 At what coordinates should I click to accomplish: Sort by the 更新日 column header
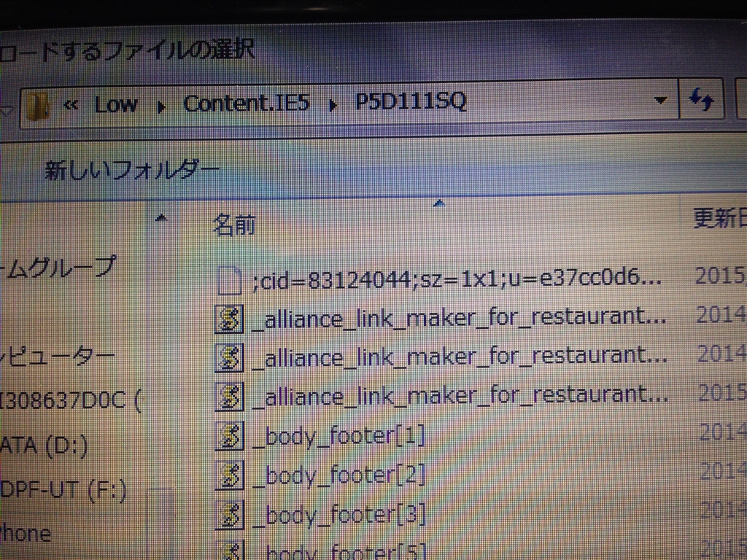pyautogui.click(x=720, y=219)
